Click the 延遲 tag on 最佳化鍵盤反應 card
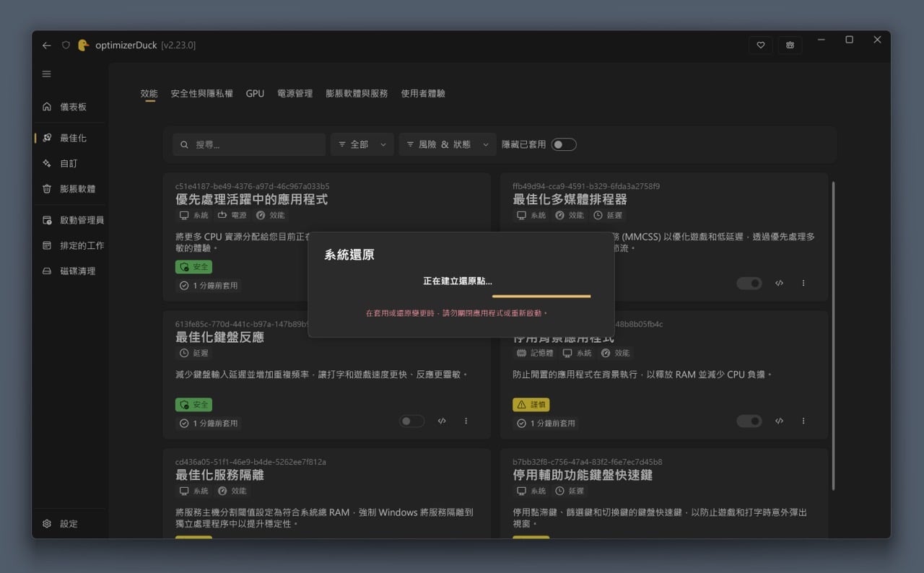The width and height of the screenshot is (924, 573). tap(194, 353)
